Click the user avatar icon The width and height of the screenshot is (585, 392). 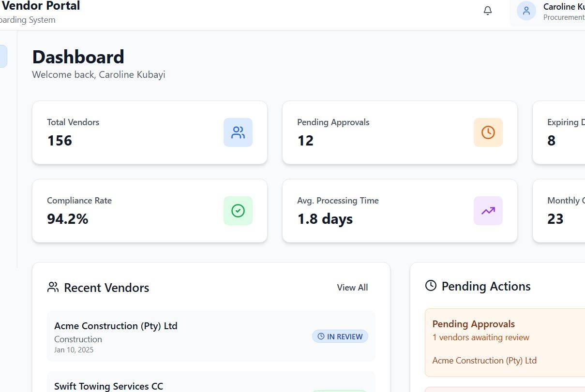pyautogui.click(x=526, y=11)
